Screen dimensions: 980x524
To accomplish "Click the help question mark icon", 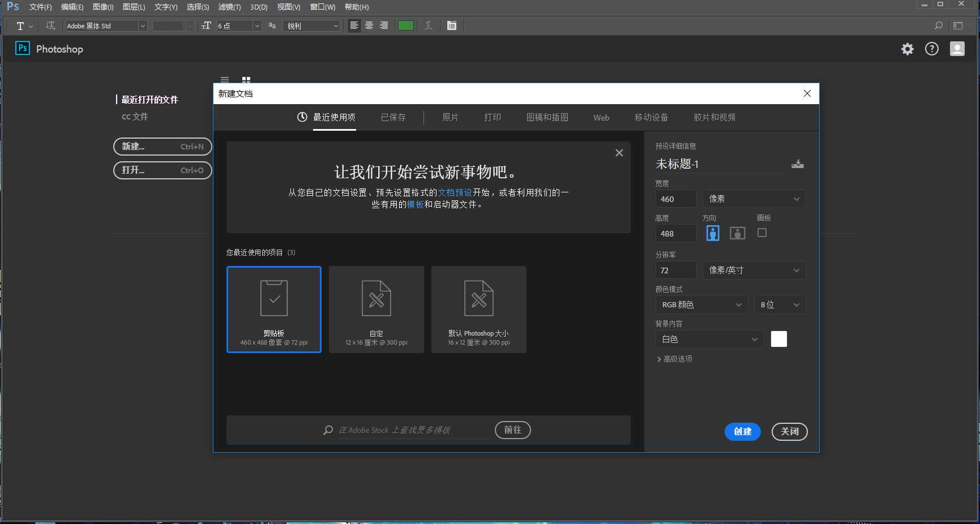I will click(x=932, y=49).
